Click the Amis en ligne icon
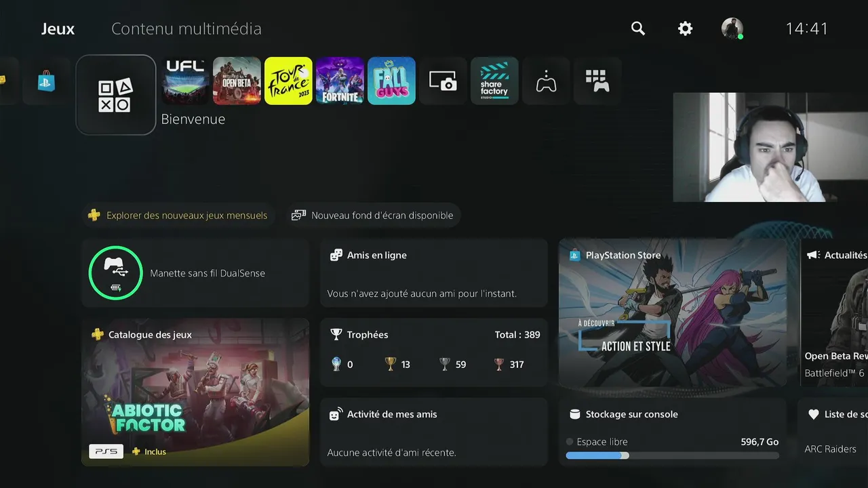 (336, 255)
